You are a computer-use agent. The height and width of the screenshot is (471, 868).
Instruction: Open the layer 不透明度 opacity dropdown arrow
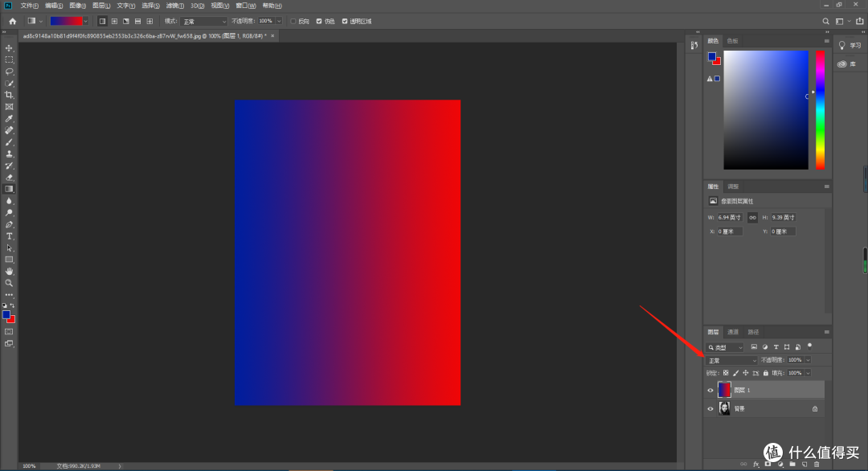pyautogui.click(x=808, y=360)
